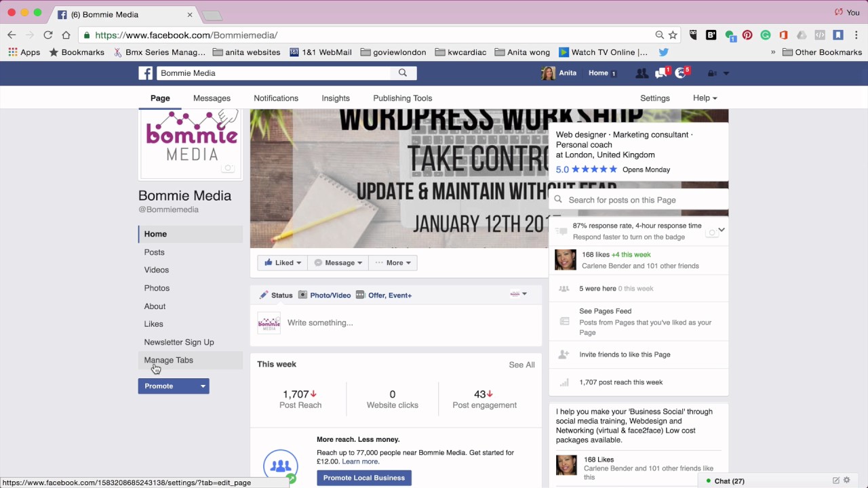Open the Insights tab
Screen dimensions: 868x488
pyautogui.click(x=336, y=98)
